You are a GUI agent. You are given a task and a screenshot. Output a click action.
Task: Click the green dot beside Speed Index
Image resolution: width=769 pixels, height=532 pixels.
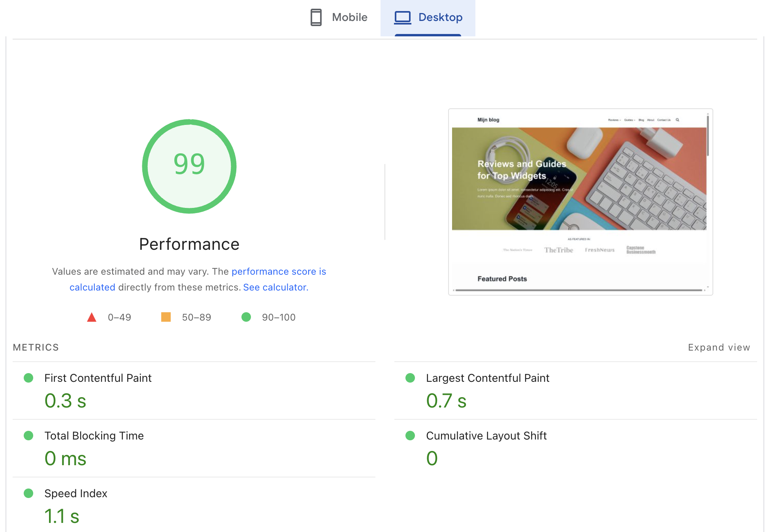click(28, 493)
